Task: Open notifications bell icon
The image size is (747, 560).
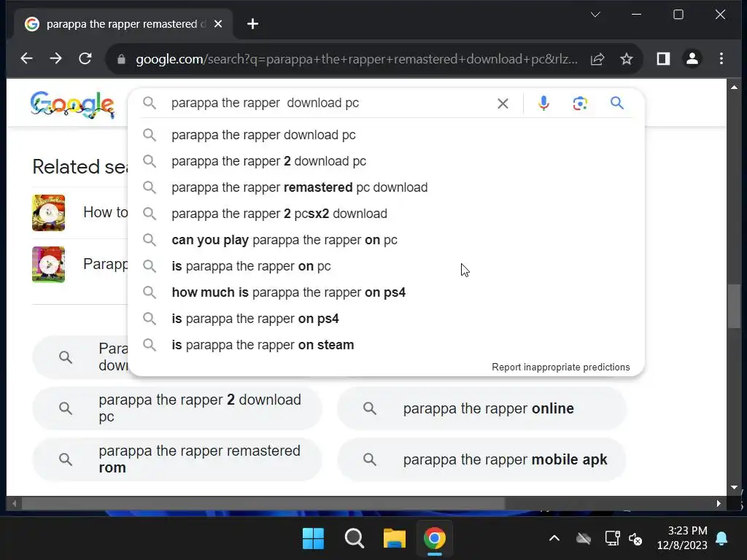Action: click(721, 539)
